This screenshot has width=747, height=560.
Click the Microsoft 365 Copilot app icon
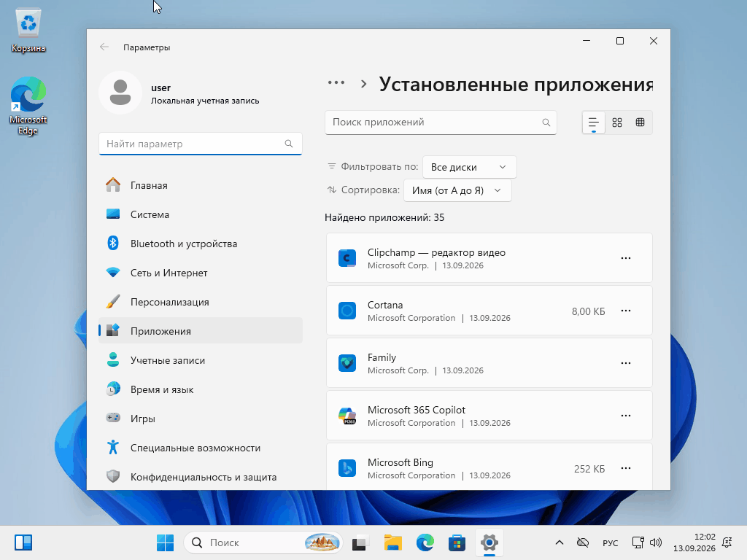[347, 416]
